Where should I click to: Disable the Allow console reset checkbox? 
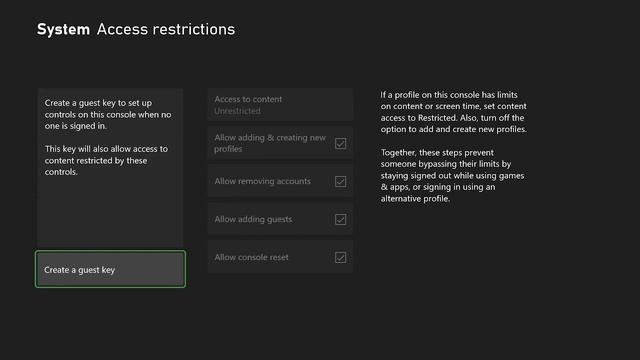coord(340,257)
